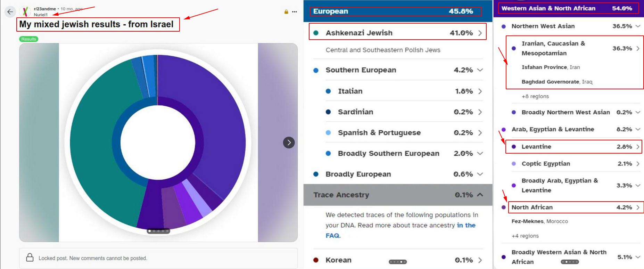
Task: Open the r/23andme community link
Action: click(45, 9)
